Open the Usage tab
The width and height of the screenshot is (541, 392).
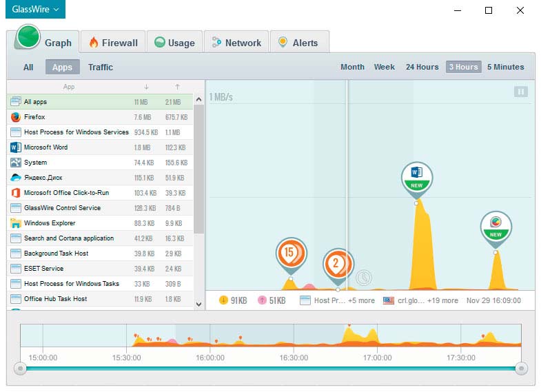[x=174, y=43]
